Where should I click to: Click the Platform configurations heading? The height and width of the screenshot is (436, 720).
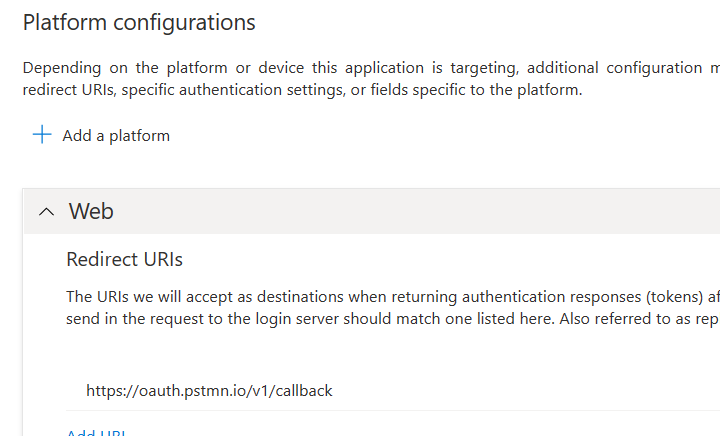tap(139, 22)
